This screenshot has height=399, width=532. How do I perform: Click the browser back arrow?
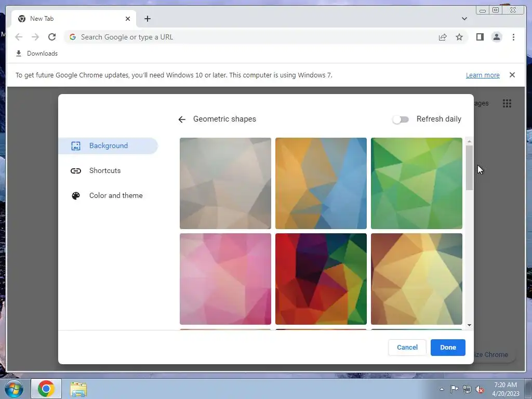click(x=19, y=37)
